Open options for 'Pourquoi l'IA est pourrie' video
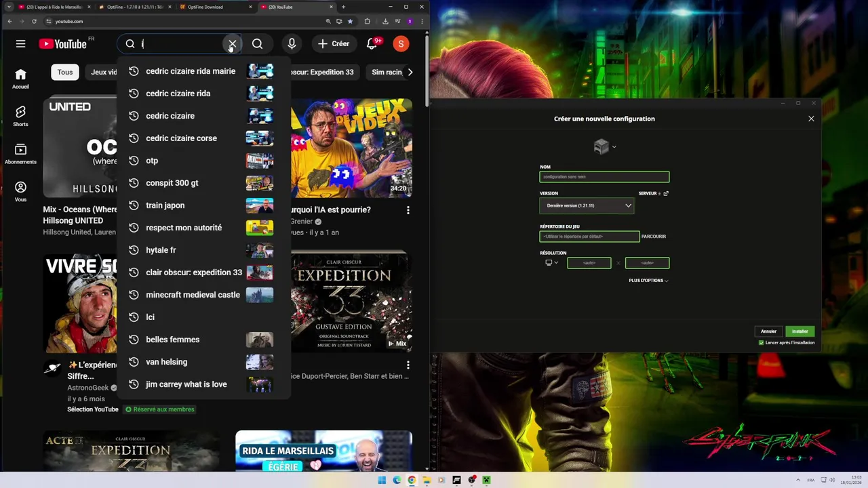The height and width of the screenshot is (488, 868). click(408, 210)
